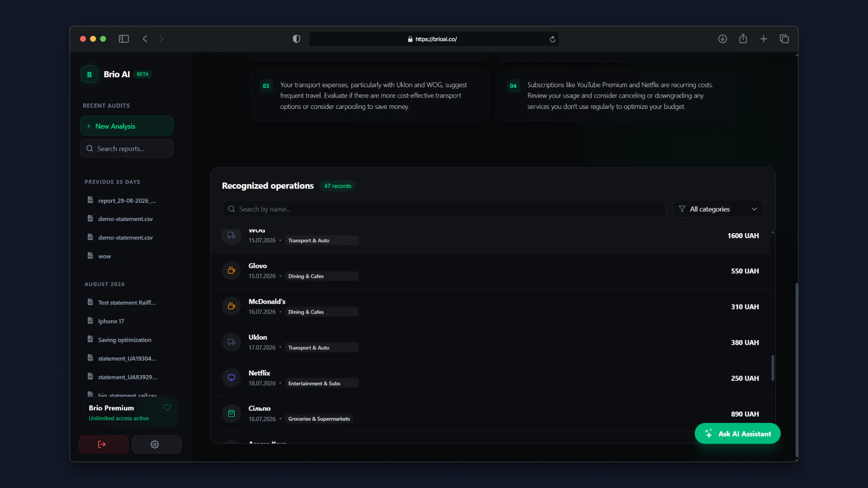Reload the page with the refresh icon
The height and width of the screenshot is (488, 868).
[552, 39]
